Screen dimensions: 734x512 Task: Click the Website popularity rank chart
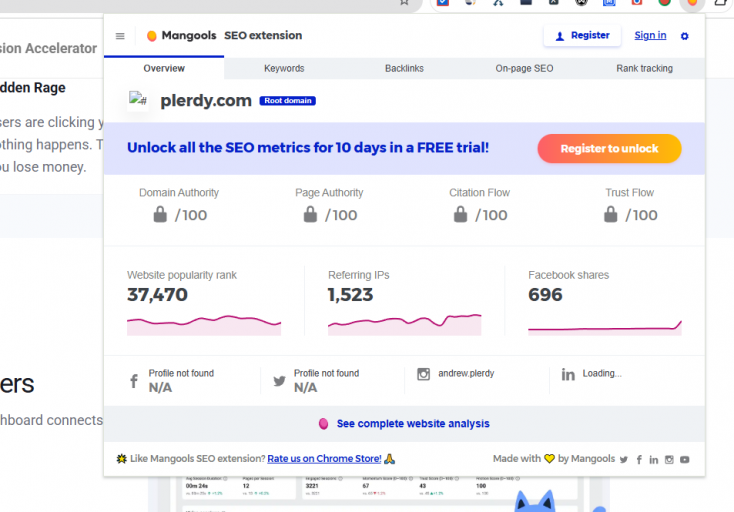tap(204, 325)
